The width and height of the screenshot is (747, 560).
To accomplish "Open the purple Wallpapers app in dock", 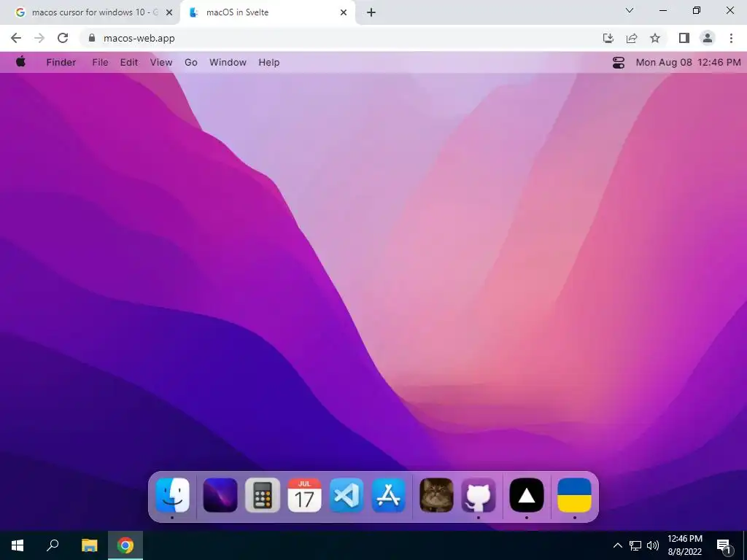I will point(220,495).
